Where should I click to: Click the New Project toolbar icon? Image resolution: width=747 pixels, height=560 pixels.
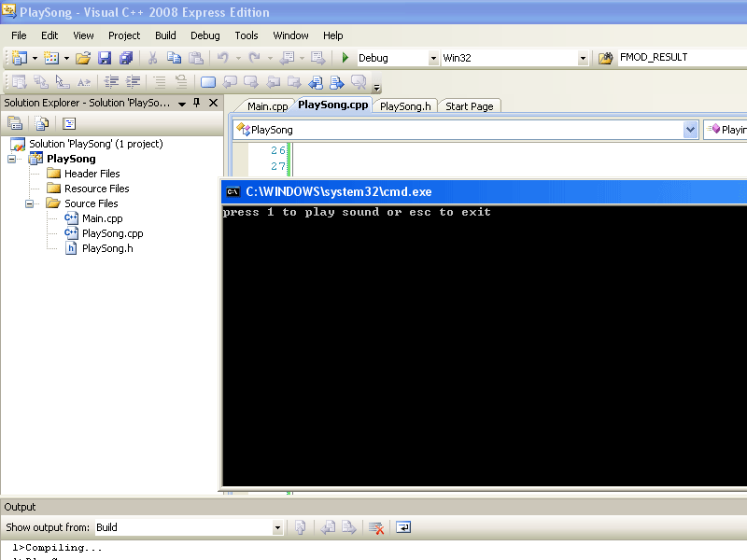point(19,58)
